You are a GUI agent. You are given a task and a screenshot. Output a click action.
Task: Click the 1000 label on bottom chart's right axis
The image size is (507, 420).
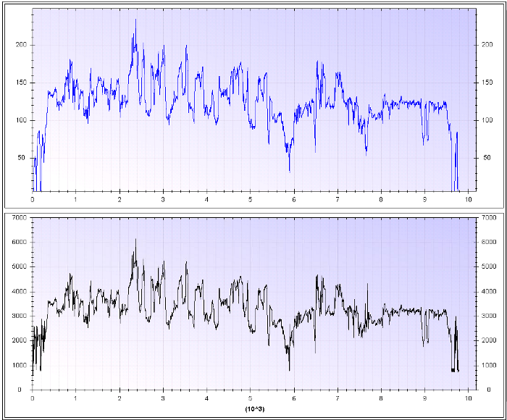485,365
